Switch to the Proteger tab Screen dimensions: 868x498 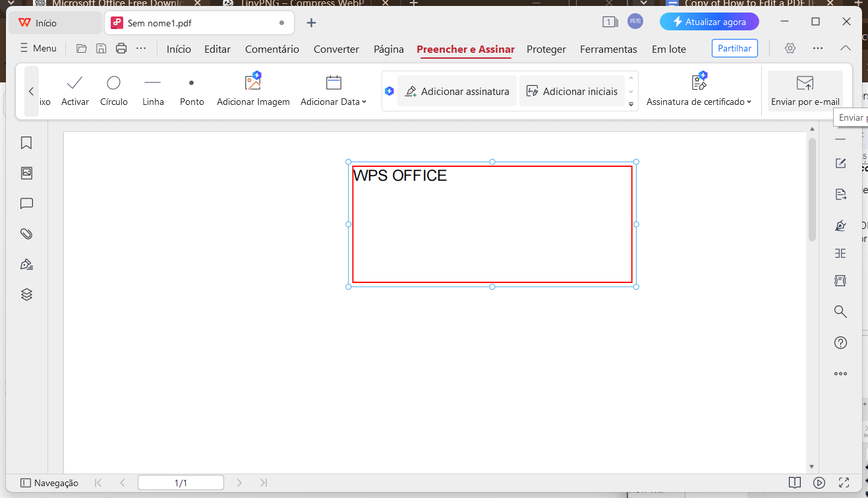(546, 49)
